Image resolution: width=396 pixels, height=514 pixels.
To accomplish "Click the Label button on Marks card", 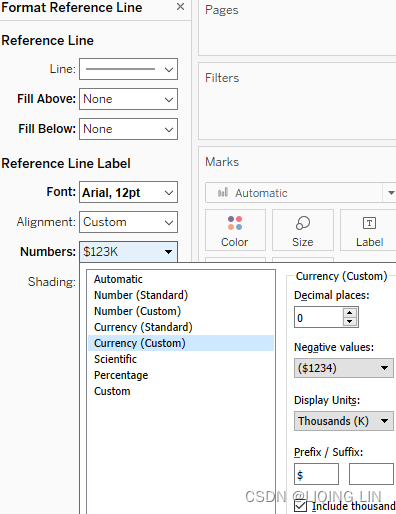I will click(x=369, y=230).
